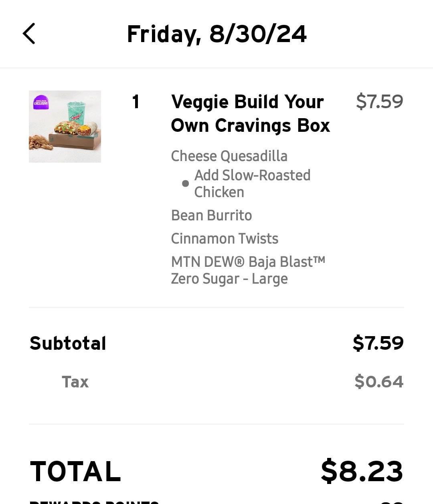The height and width of the screenshot is (504, 433).
Task: Tap the Cinnamon Twists item
Action: click(225, 238)
